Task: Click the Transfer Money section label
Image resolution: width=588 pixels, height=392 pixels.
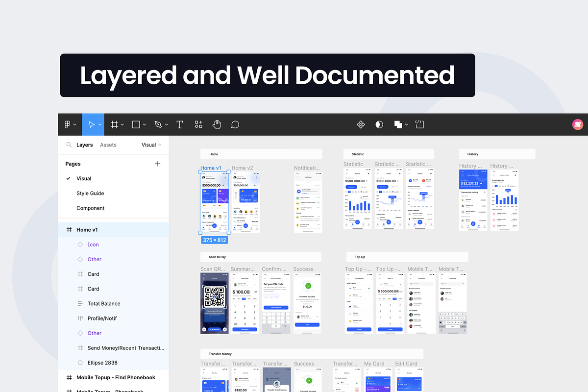Action: [x=220, y=353]
